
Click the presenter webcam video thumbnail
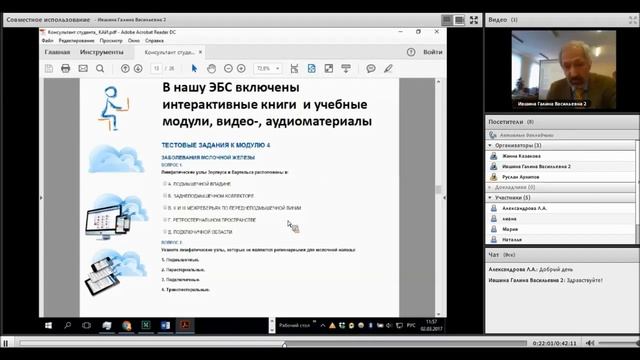563,70
